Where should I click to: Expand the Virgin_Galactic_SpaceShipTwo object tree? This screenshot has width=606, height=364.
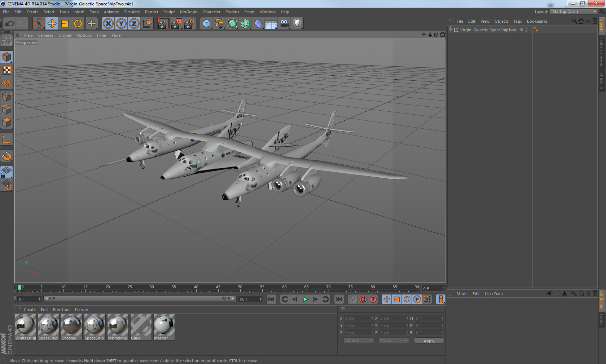tap(451, 30)
